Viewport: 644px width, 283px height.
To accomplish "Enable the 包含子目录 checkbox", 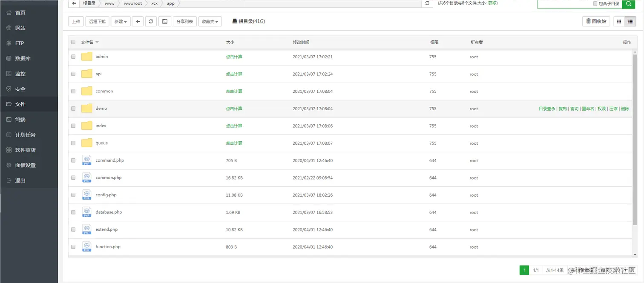I will (595, 3).
